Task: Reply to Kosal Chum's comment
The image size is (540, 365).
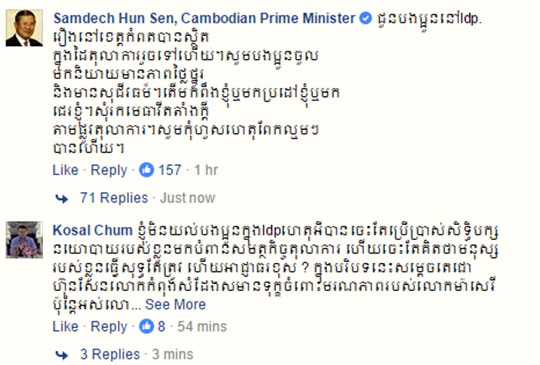Action: click(x=109, y=327)
